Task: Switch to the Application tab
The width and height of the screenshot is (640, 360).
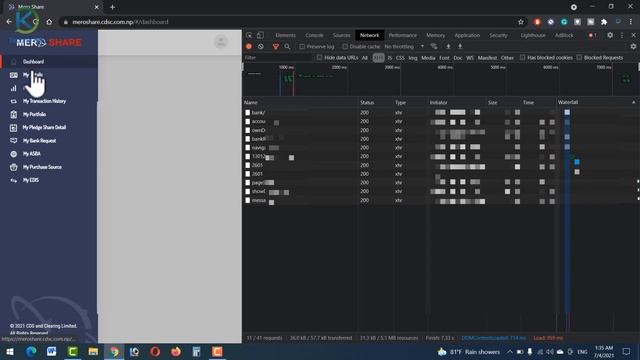Action: pos(467,35)
